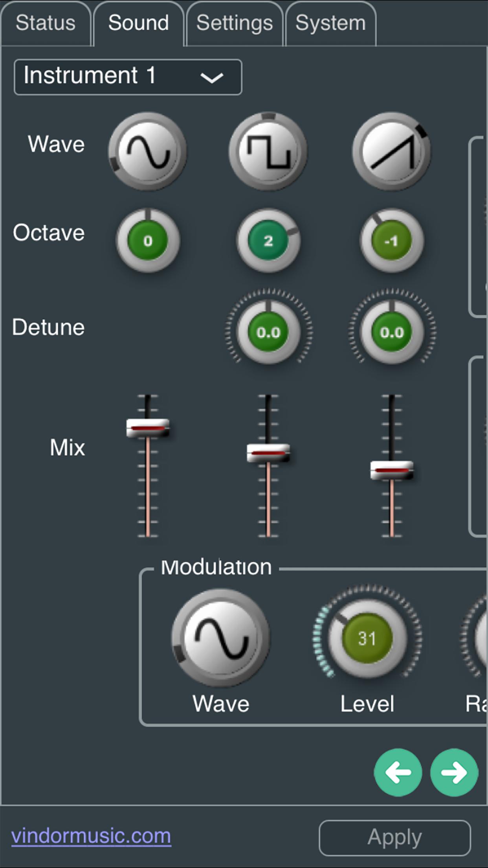The height and width of the screenshot is (868, 488).
Task: Open the Settings tab
Action: pos(235,24)
